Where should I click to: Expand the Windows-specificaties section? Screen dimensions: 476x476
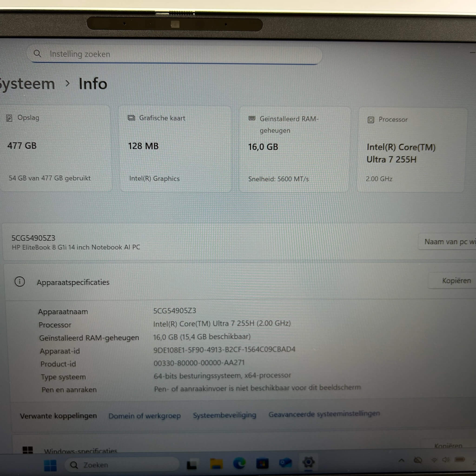coord(81,451)
